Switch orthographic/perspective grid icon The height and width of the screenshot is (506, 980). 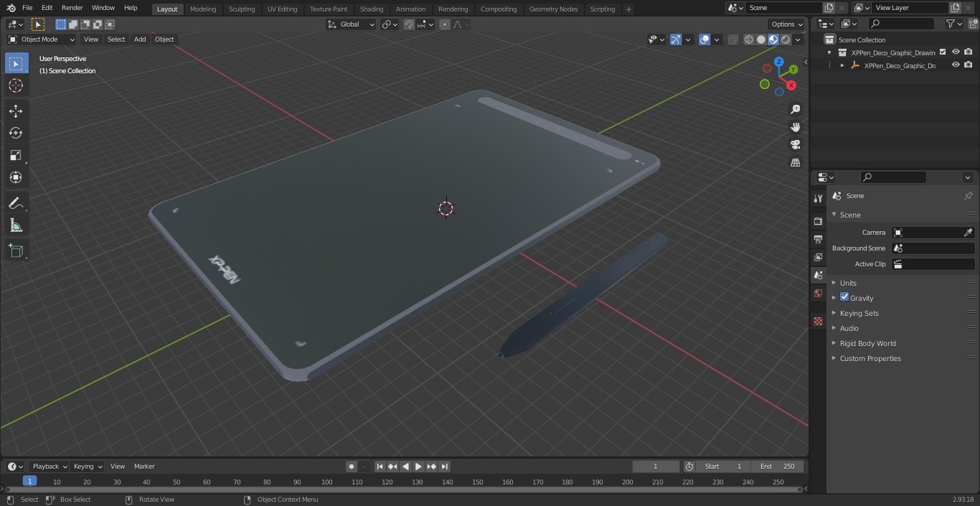795,163
